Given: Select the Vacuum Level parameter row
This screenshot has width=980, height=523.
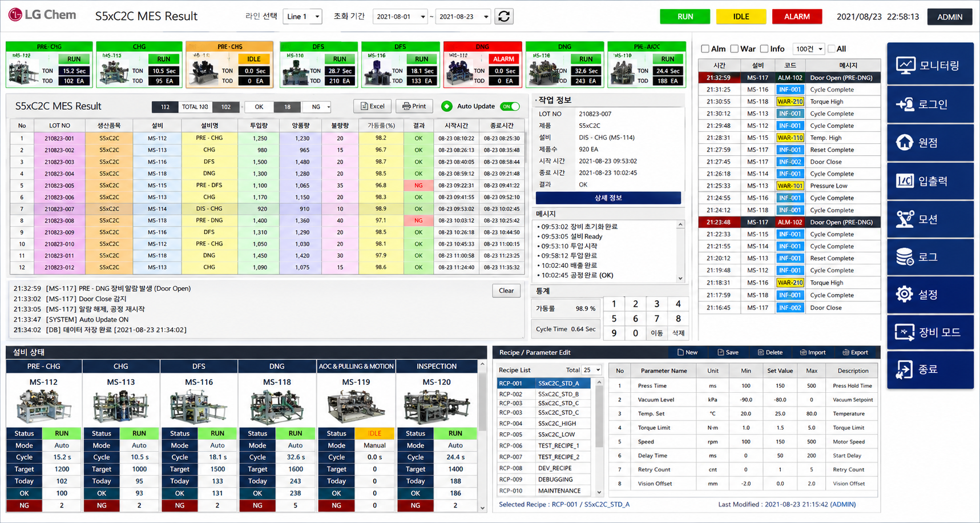Looking at the screenshot, I should pyautogui.click(x=743, y=400).
